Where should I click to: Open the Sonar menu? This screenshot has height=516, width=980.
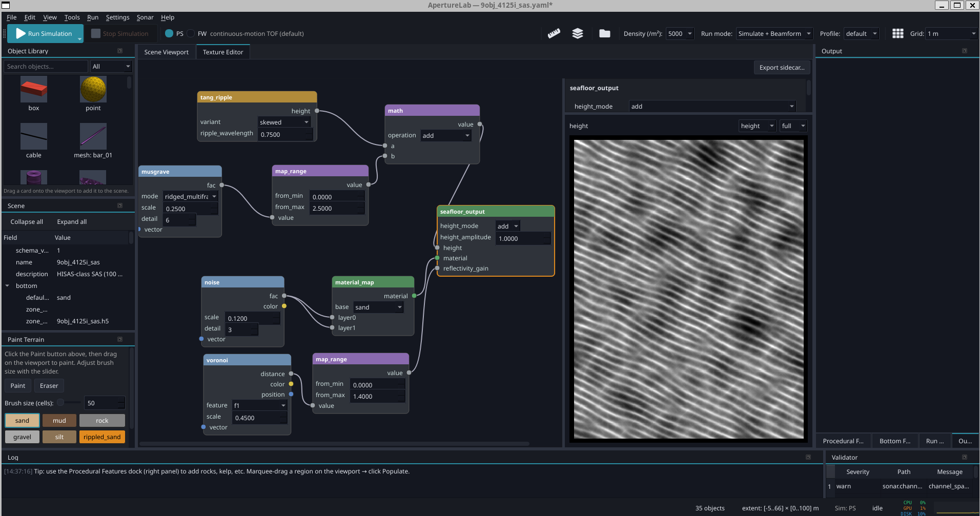click(x=145, y=17)
